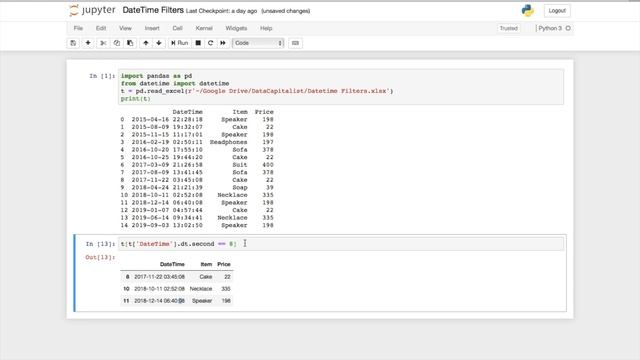Insert a cell below with plus icon

click(x=88, y=43)
